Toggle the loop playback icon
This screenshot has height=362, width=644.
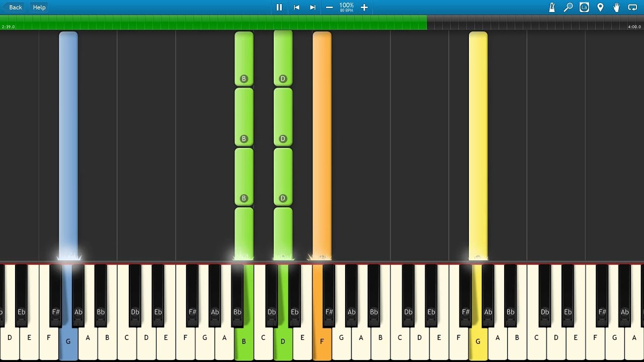(x=632, y=7)
